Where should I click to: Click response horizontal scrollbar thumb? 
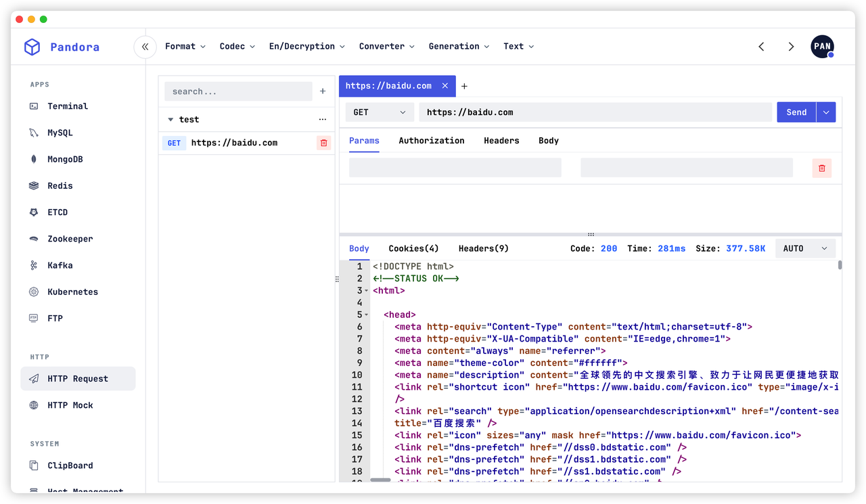[380, 480]
